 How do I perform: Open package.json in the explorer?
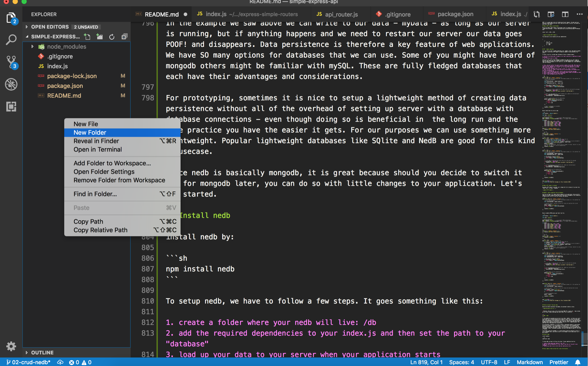pyautogui.click(x=65, y=86)
